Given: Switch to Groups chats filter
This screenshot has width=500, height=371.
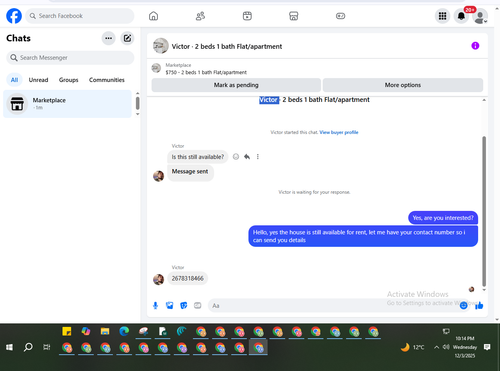Looking at the screenshot, I should (x=68, y=80).
